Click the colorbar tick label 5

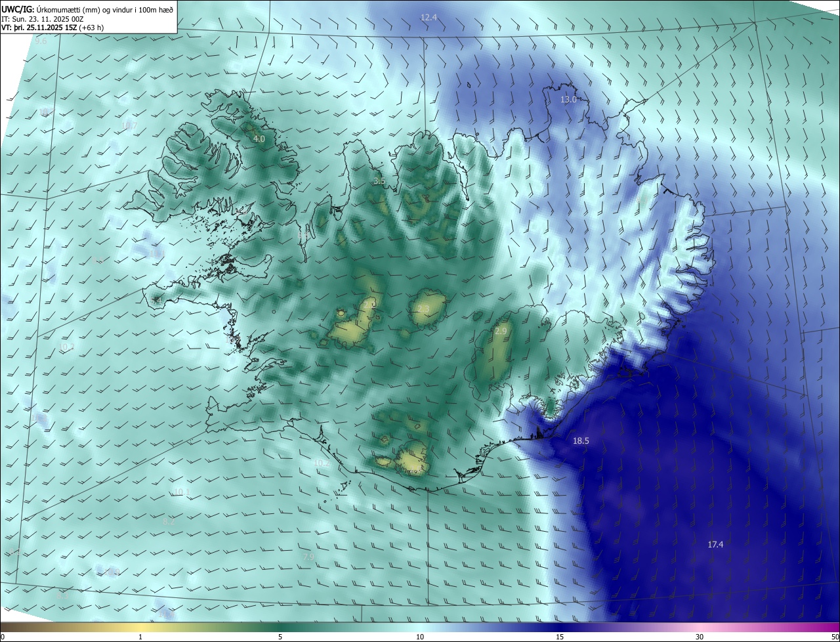point(280,637)
